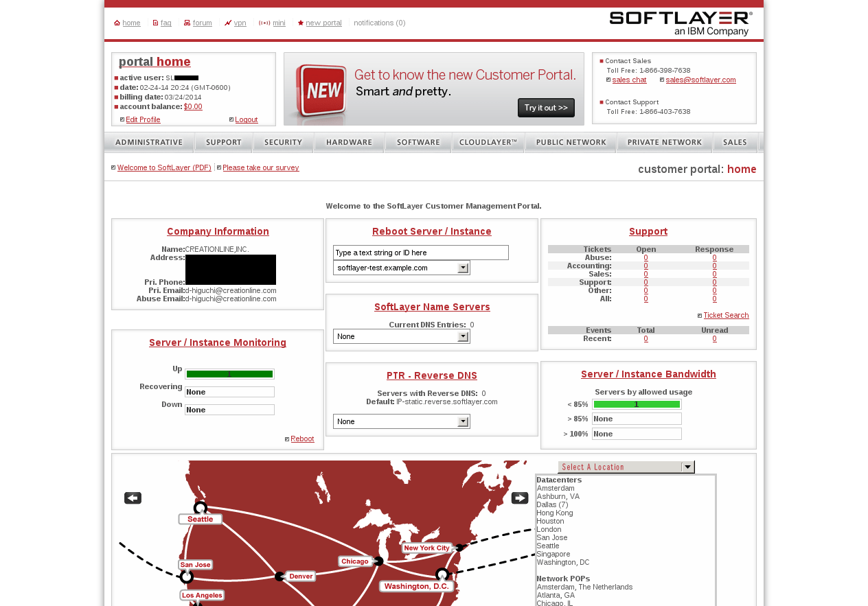Select the Denver marker on the map

point(279,576)
